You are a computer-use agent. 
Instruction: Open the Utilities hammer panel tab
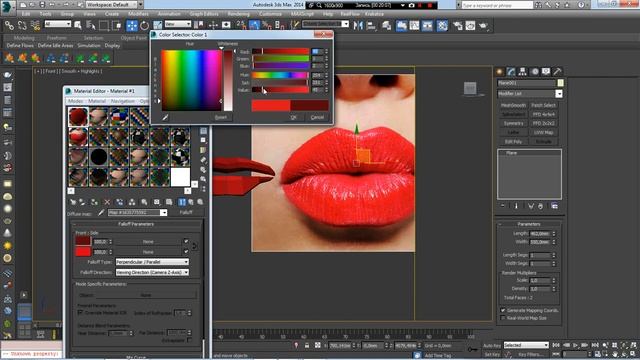pyautogui.click(x=557, y=71)
